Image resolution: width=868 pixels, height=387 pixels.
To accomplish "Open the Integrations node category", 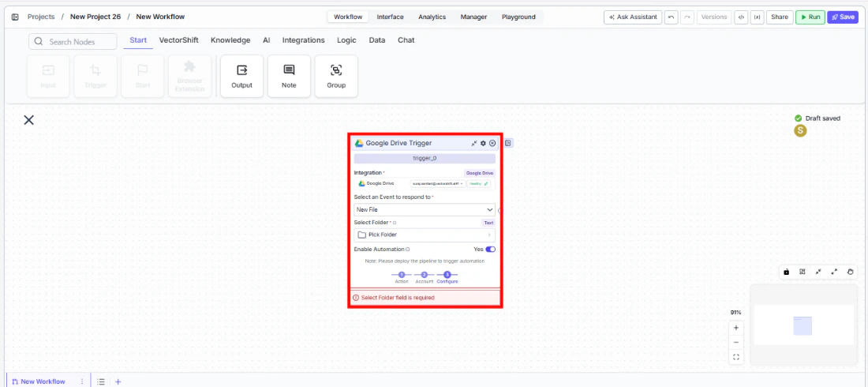I will (303, 40).
